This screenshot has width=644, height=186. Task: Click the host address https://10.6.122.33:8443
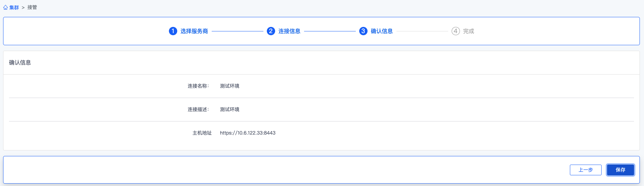(x=248, y=133)
